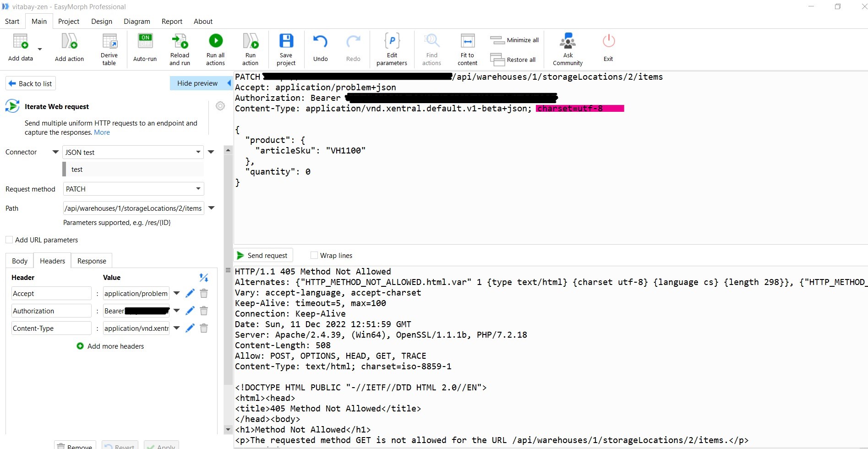Click Fit to content icon
868x449 pixels.
click(468, 41)
